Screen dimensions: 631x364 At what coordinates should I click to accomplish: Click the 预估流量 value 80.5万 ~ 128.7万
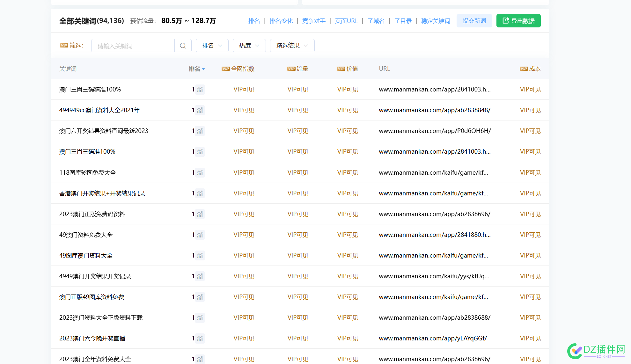[189, 21]
